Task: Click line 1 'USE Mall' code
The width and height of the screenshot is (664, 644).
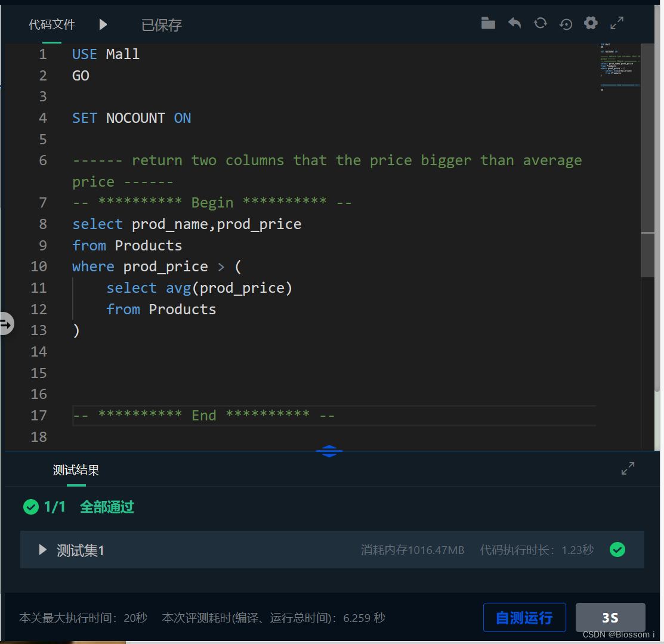Action: coord(106,54)
